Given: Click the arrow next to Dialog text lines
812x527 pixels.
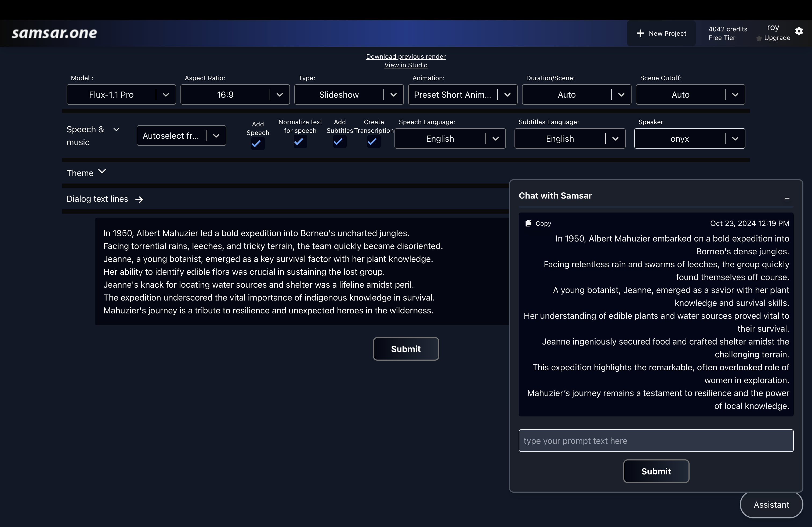Looking at the screenshot, I should pos(139,199).
